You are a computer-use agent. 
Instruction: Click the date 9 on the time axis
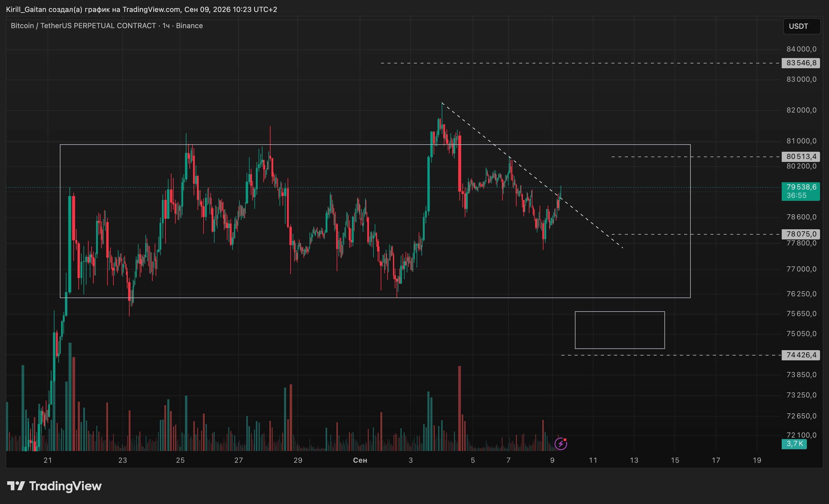552,460
